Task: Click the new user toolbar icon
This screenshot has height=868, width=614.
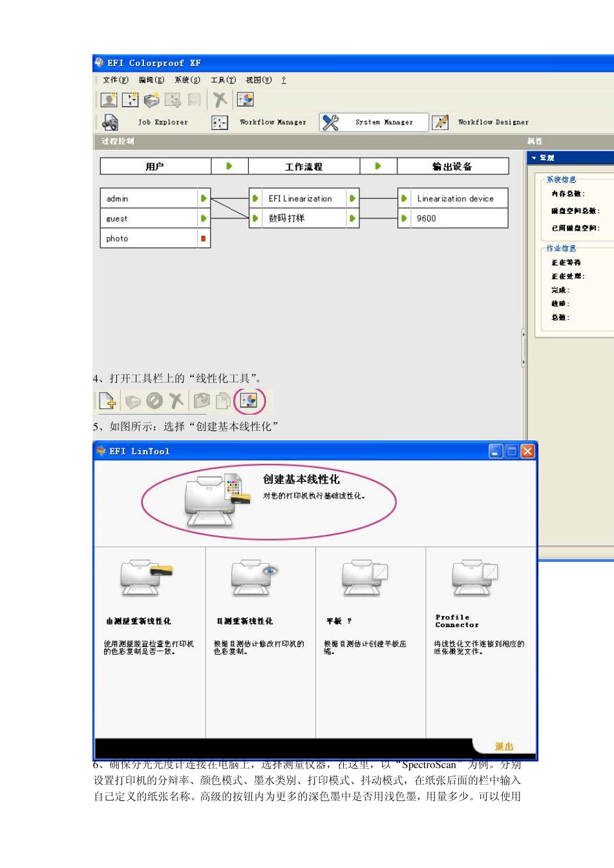Action: click(x=109, y=99)
